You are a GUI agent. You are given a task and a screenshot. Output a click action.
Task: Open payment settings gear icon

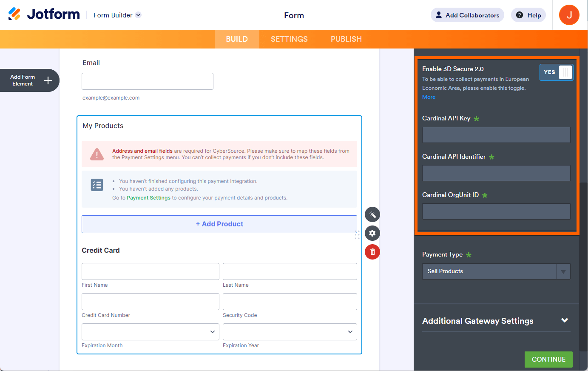tap(372, 233)
